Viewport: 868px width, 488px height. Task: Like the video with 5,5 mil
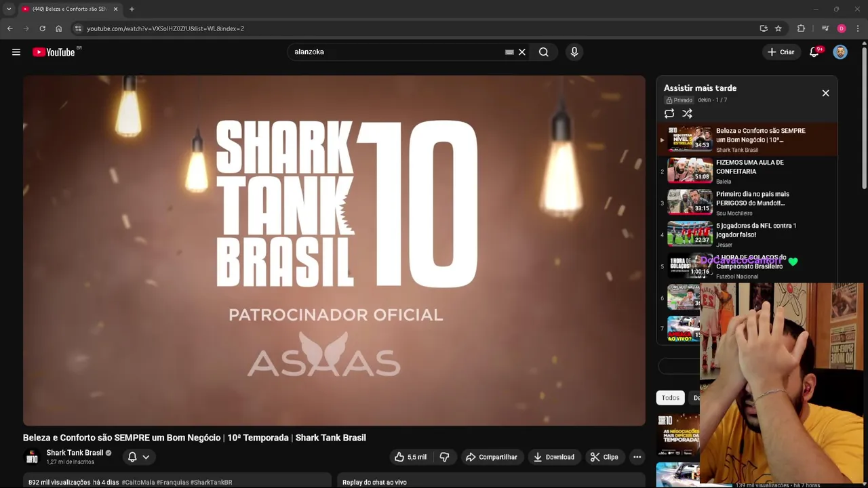point(410,457)
